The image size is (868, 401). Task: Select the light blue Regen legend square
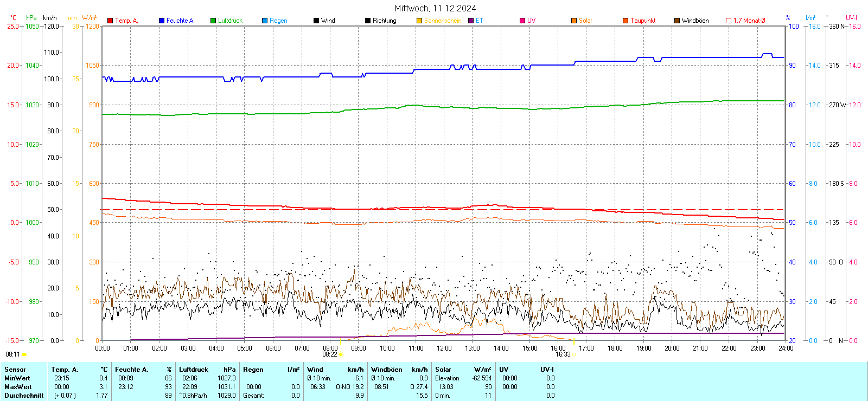pyautogui.click(x=265, y=21)
